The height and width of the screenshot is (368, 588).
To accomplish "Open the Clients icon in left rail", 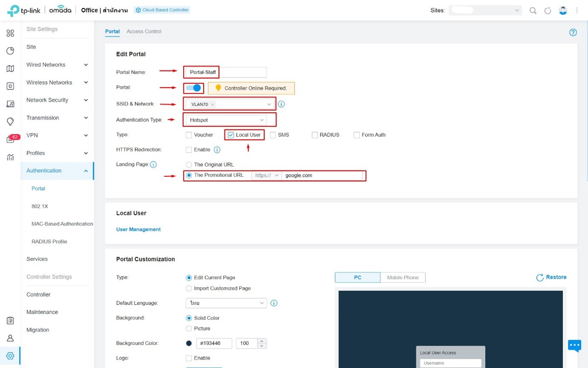I will 10,104.
